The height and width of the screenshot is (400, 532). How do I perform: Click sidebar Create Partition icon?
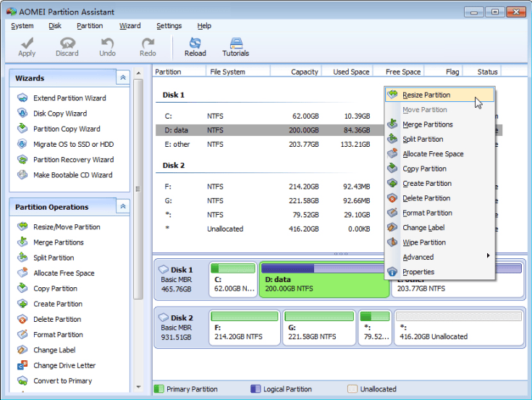22,303
